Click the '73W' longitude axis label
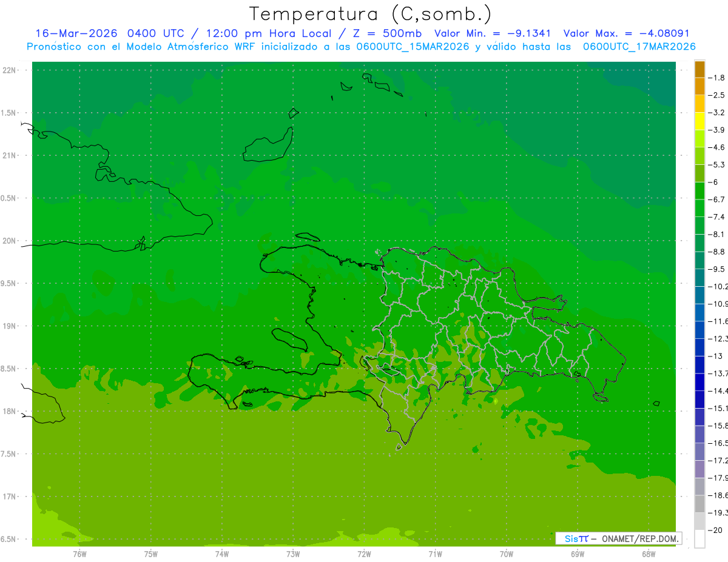 (293, 554)
